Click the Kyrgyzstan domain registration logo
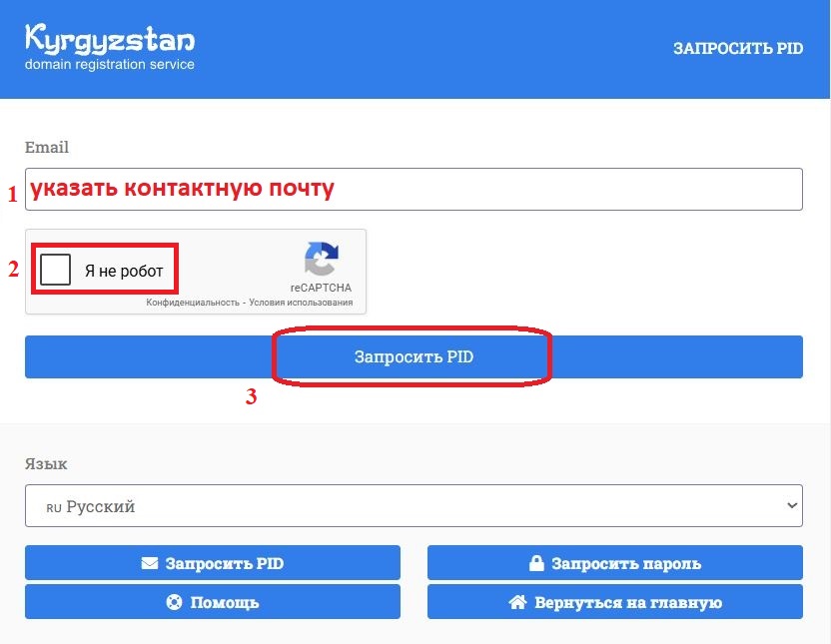831x644 pixels. pyautogui.click(x=110, y=48)
